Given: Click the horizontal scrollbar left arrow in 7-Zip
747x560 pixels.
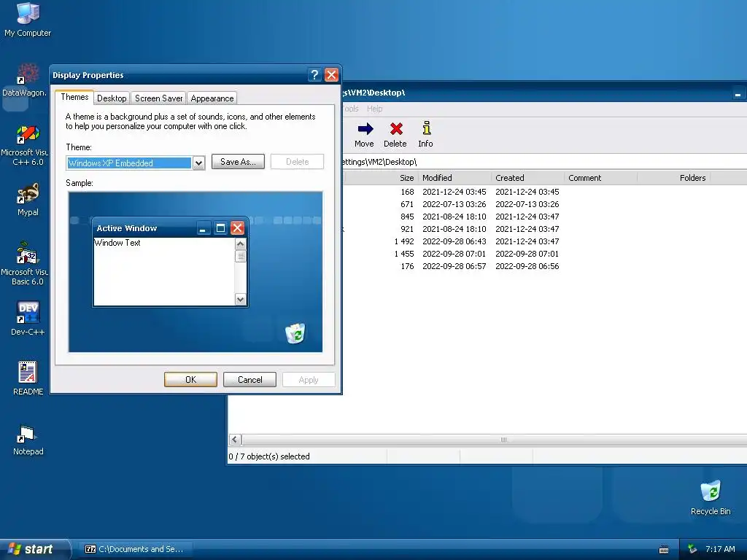Looking at the screenshot, I should tap(235, 439).
